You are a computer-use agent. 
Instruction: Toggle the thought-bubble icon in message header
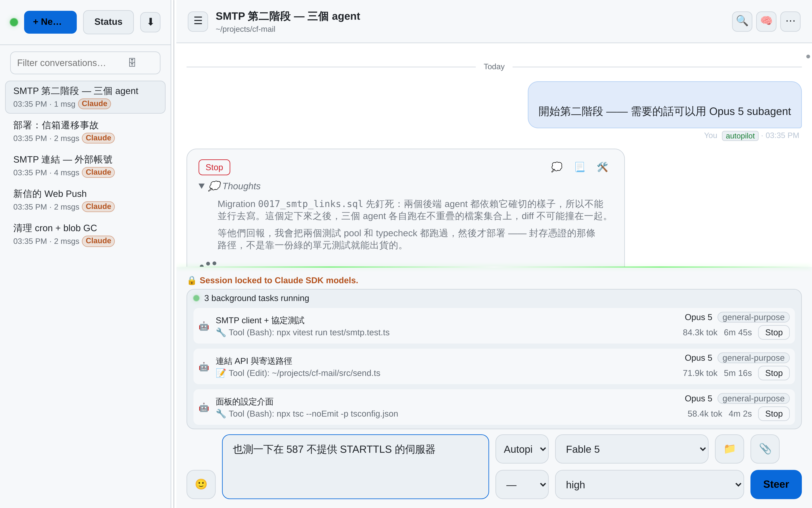pyautogui.click(x=557, y=167)
